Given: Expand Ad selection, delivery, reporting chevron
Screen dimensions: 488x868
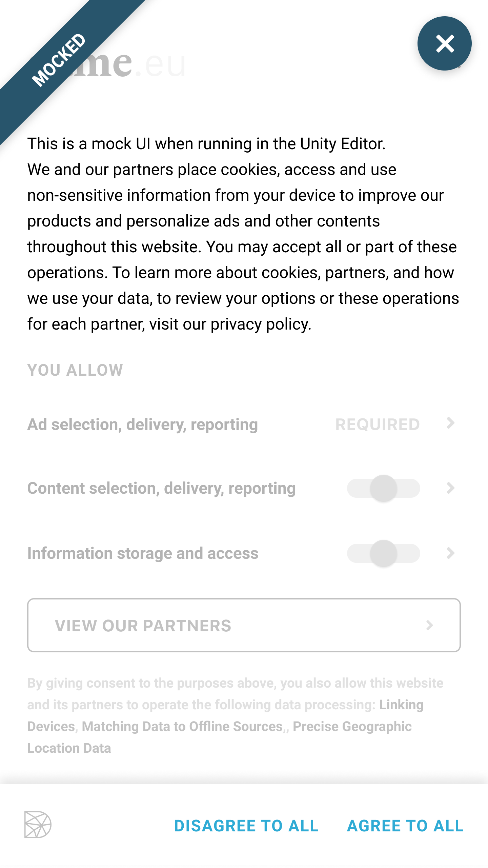Looking at the screenshot, I should (450, 423).
